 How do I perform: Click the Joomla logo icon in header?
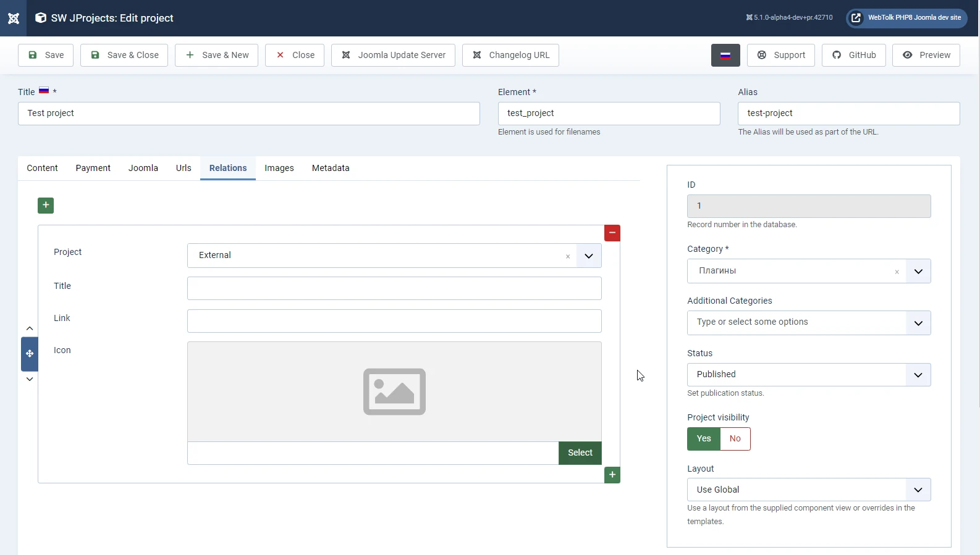click(13, 18)
